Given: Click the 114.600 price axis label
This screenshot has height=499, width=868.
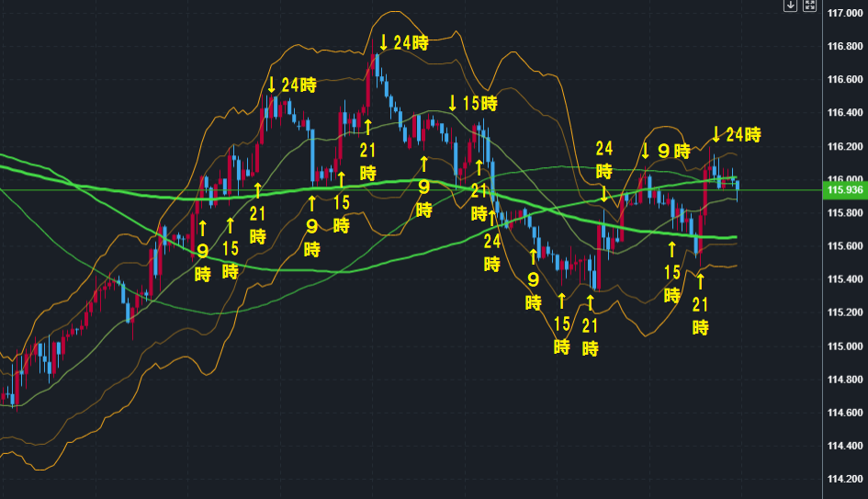Looking at the screenshot, I should 845,414.
